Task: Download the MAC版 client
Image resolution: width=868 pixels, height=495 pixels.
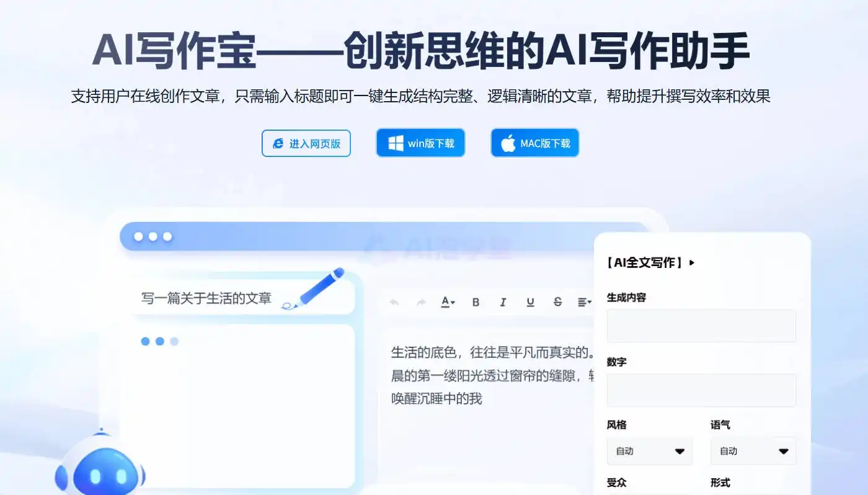Action: point(535,143)
